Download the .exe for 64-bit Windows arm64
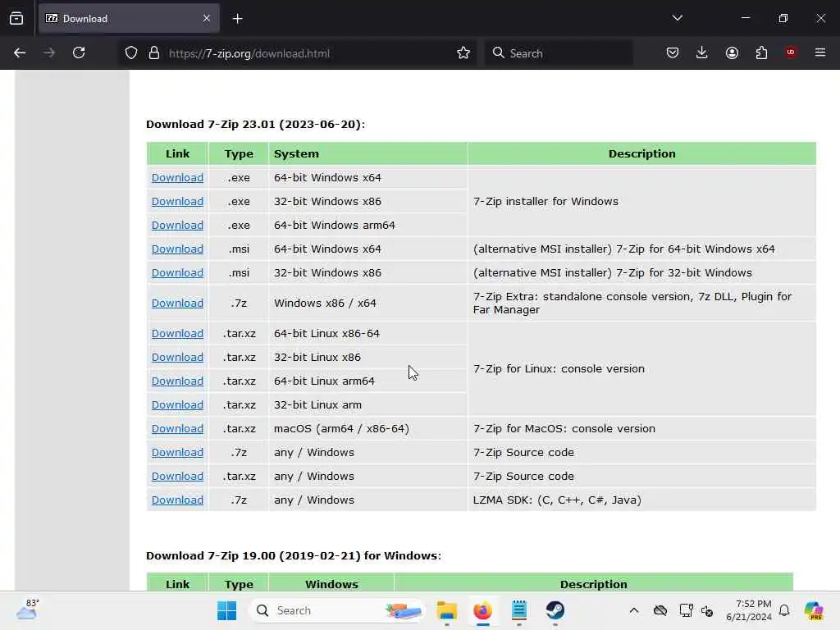 (177, 225)
